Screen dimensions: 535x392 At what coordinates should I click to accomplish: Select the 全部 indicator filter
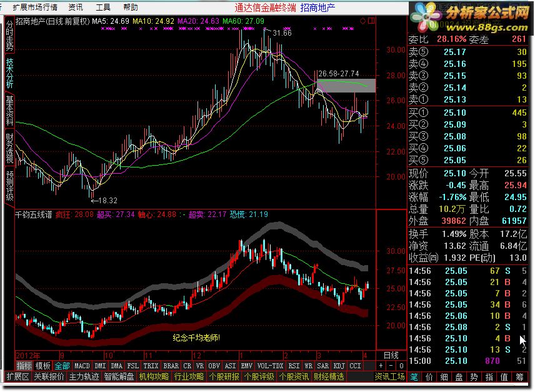(62, 366)
